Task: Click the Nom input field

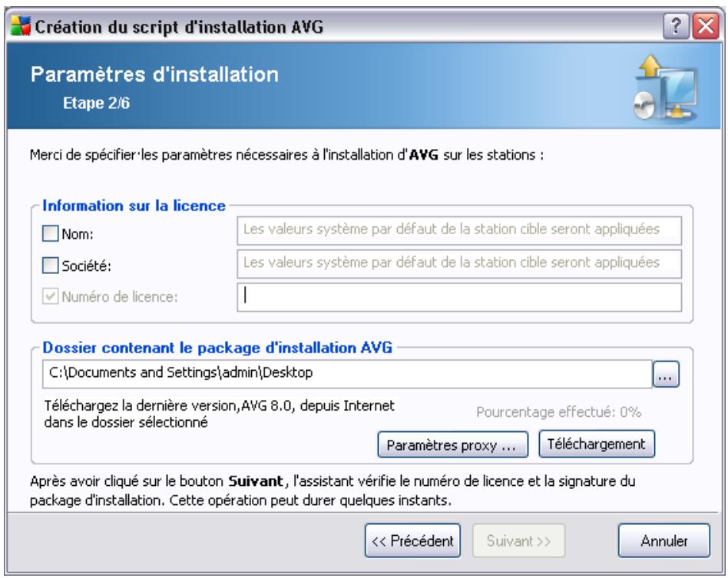Action: pos(459,230)
